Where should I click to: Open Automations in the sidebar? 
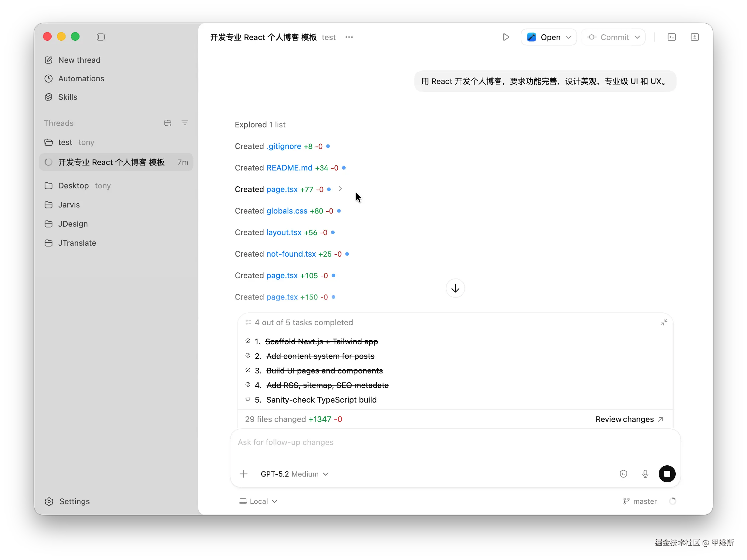tap(81, 78)
